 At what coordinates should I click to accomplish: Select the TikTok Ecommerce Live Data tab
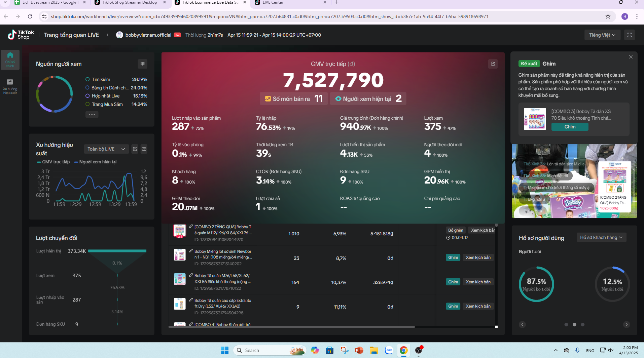(210, 2)
